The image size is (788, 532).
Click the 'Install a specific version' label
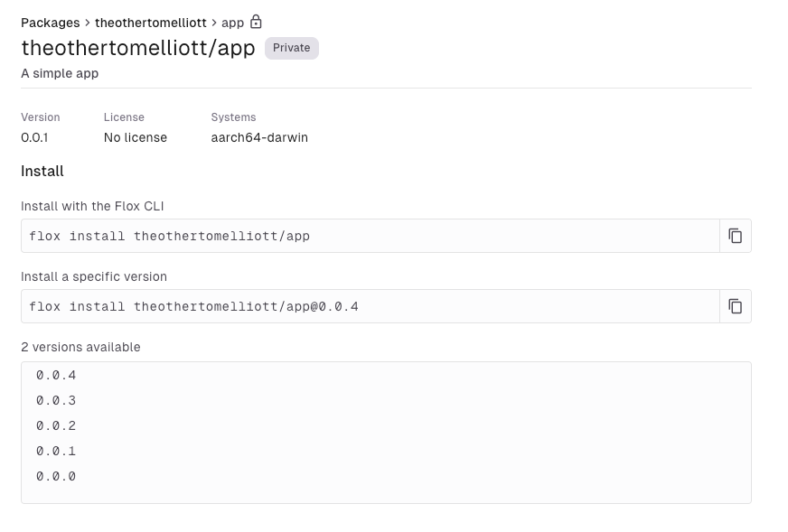pyautogui.click(x=94, y=276)
